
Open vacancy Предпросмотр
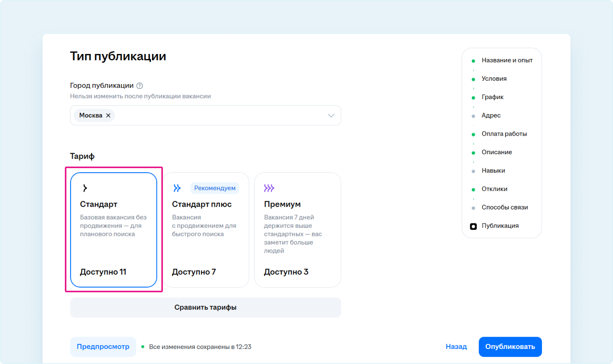pos(103,347)
